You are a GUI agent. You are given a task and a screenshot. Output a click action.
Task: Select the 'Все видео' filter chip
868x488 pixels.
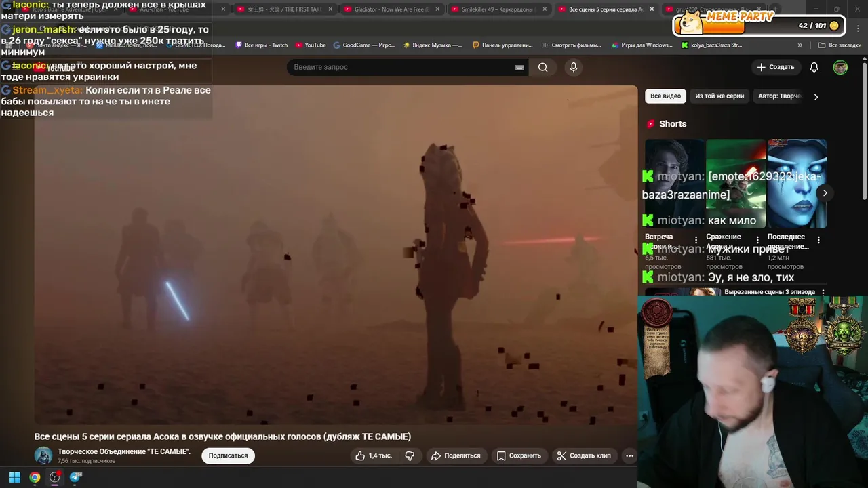click(x=665, y=96)
